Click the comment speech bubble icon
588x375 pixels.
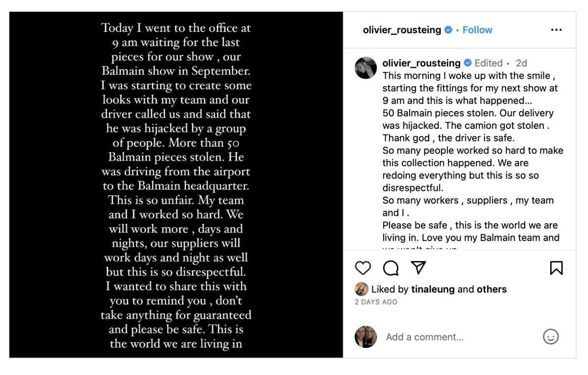391,268
